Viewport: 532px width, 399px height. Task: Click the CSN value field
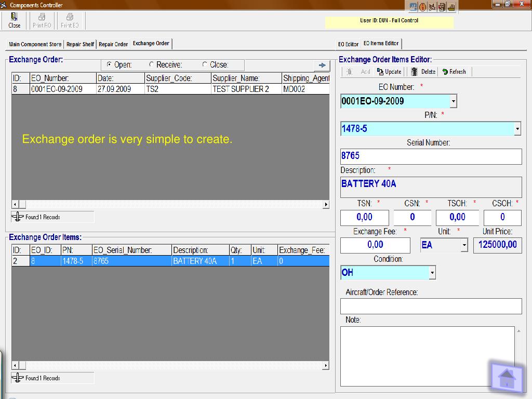[412, 218]
